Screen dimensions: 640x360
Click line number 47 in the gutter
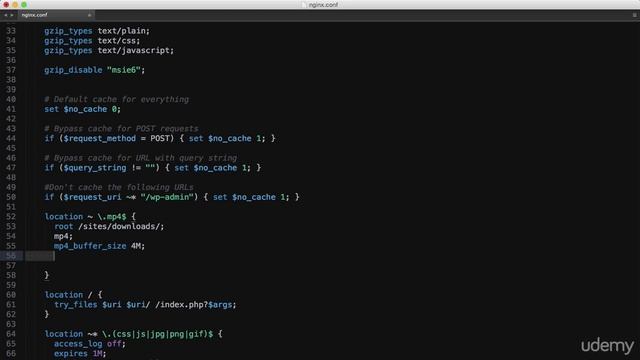[11, 168]
